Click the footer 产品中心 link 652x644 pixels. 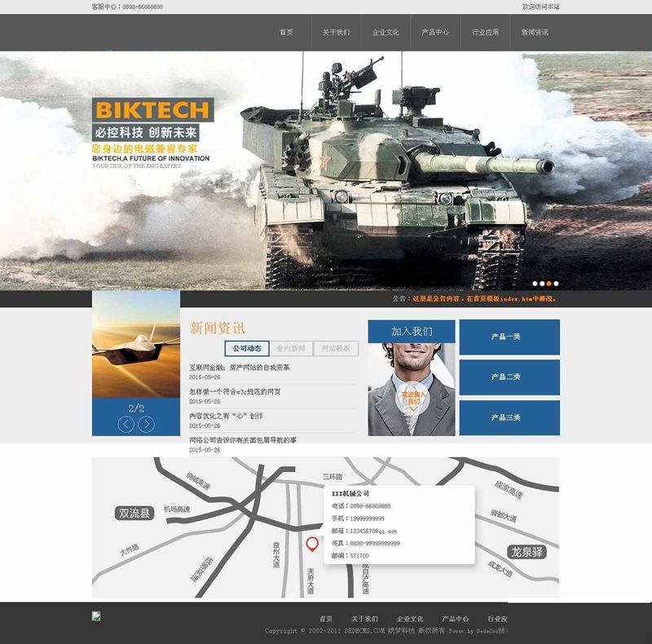click(x=456, y=619)
